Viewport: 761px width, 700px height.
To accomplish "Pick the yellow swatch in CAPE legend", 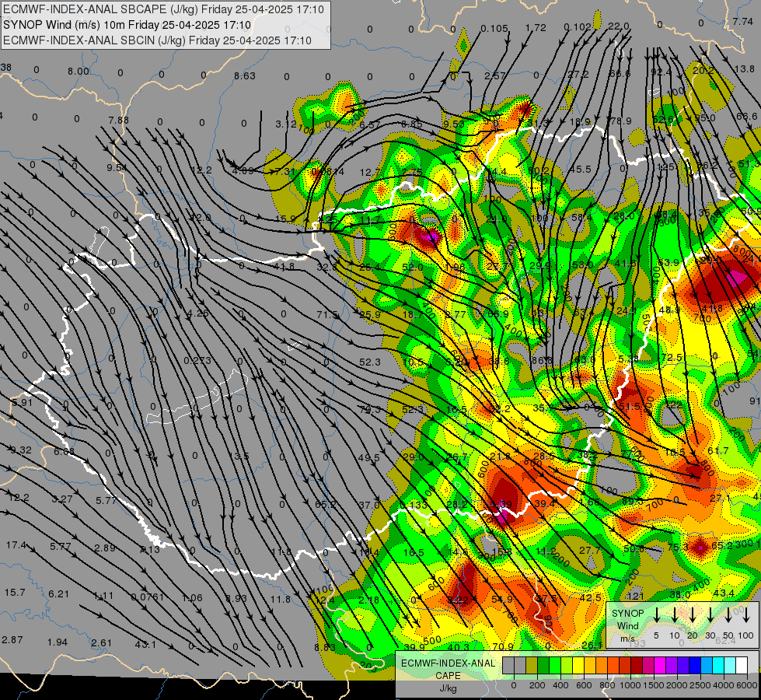I will pyautogui.click(x=578, y=666).
